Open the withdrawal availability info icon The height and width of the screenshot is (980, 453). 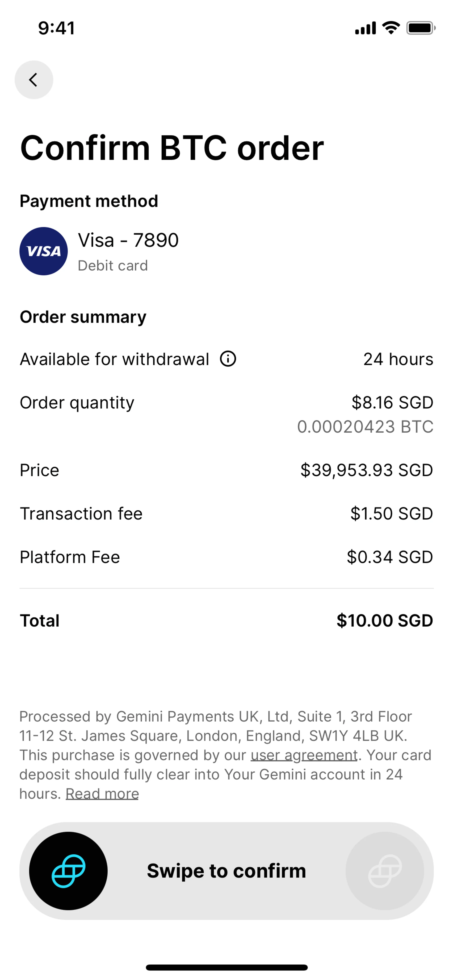pos(228,359)
